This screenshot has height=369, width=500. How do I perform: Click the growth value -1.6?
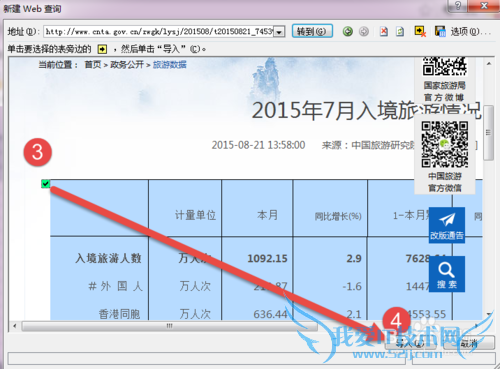point(352,286)
